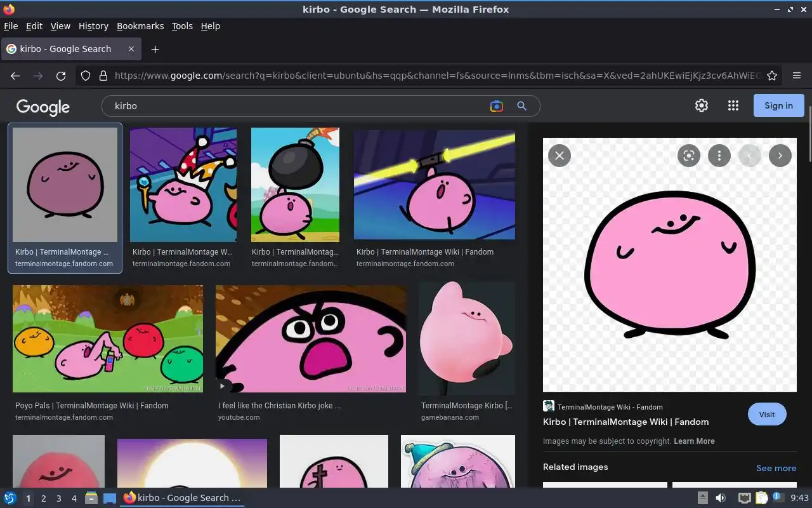Click the Firefox window taskbar entry
This screenshot has width=812, height=508.
[x=182, y=498]
